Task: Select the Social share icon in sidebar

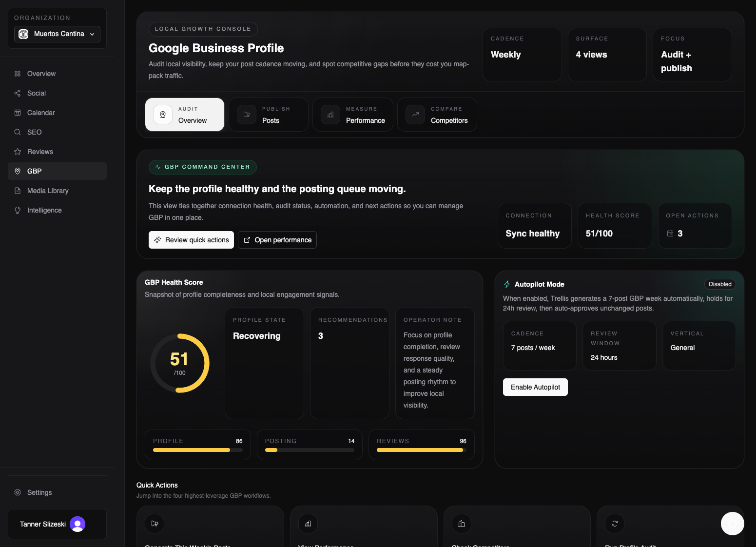Action: (18, 93)
